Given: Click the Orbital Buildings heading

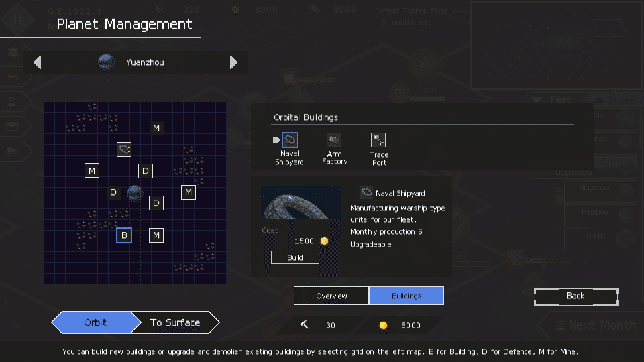Looking at the screenshot, I should [x=306, y=117].
